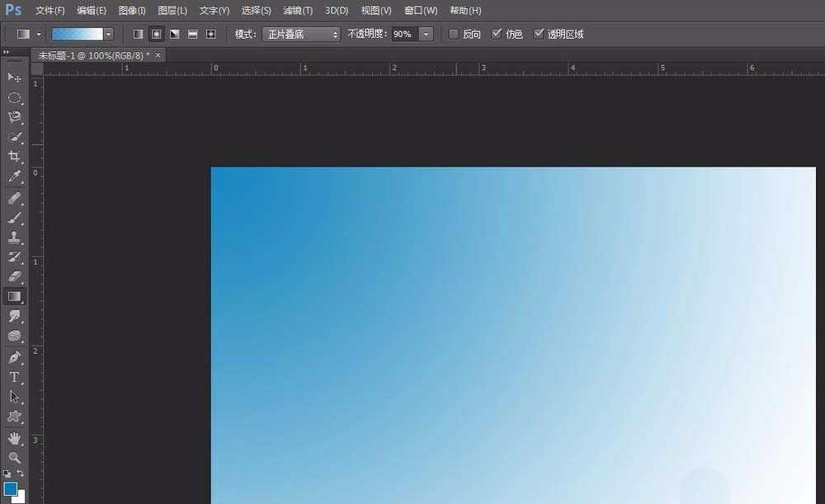Open the 不透明度 opacity slider dropdown
825x504 pixels.
(426, 34)
